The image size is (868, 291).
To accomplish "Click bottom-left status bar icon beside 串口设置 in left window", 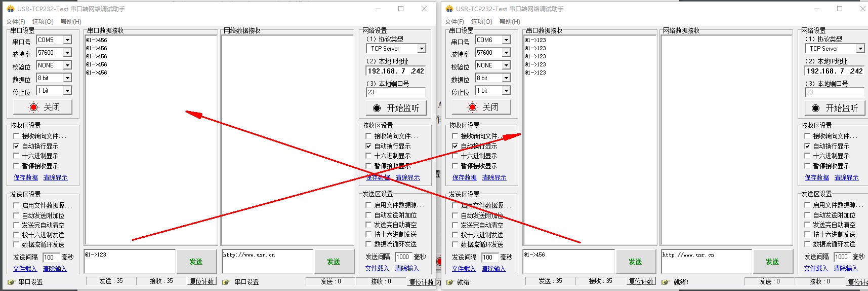I will pyautogui.click(x=11, y=282).
